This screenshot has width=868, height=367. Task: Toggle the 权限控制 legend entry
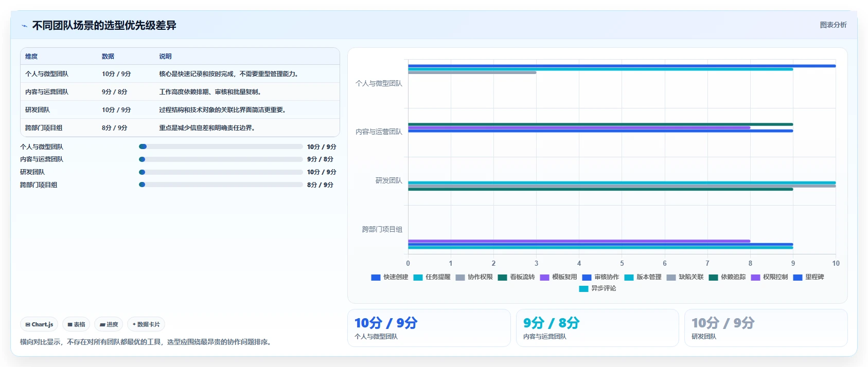click(x=769, y=277)
